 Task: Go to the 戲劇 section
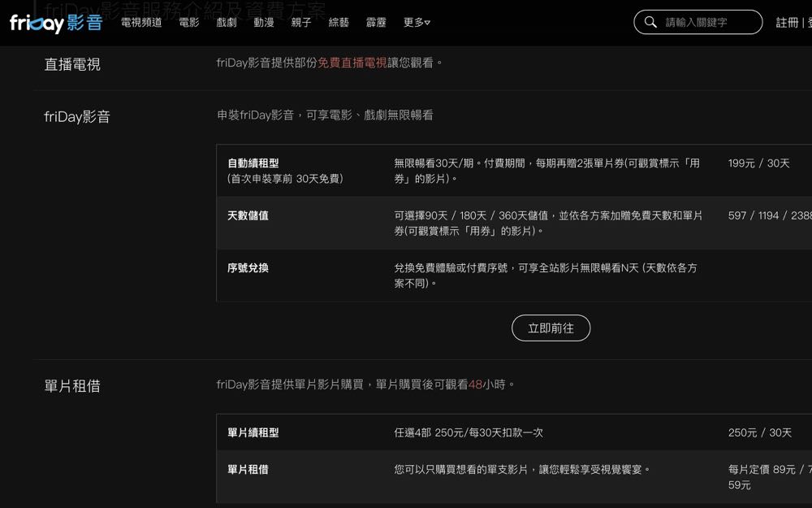coord(227,22)
